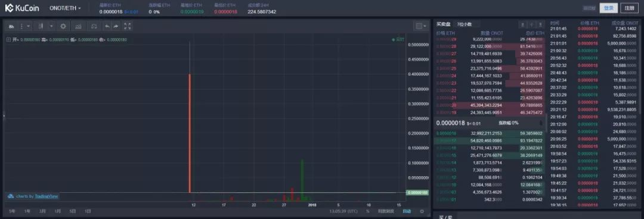The image size is (644, 219).
Task: Toggle percent scale on chart
Action: coord(367,211)
